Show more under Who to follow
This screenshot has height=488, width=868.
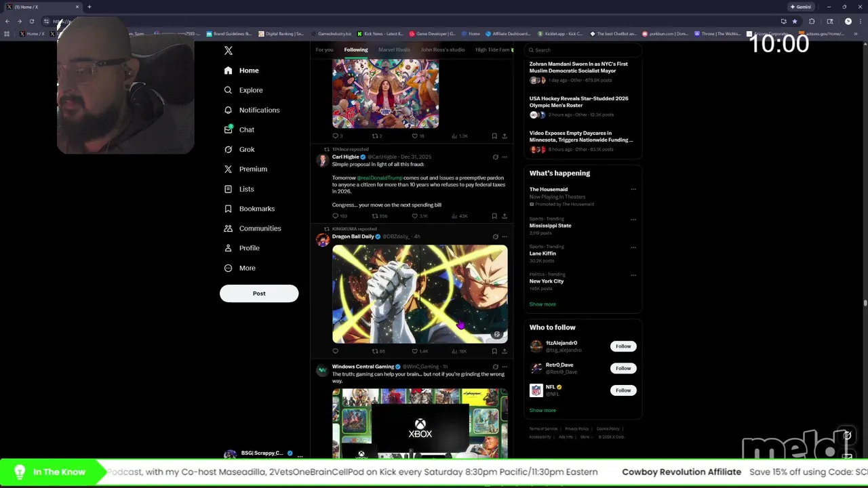coord(542,410)
